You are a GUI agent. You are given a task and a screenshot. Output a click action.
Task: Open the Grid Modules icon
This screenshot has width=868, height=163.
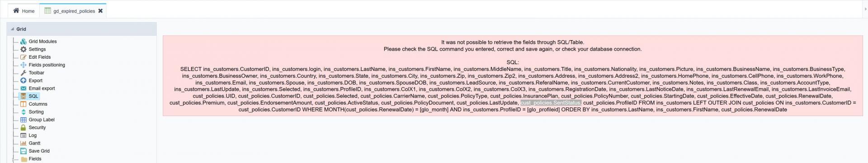coord(24,42)
